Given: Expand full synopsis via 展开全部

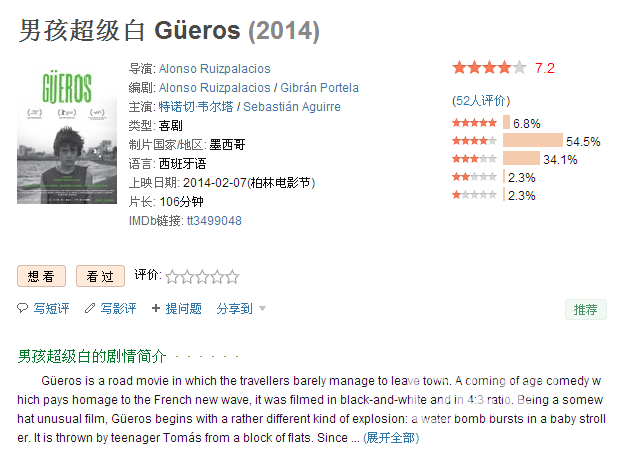Looking at the screenshot, I should [x=391, y=437].
